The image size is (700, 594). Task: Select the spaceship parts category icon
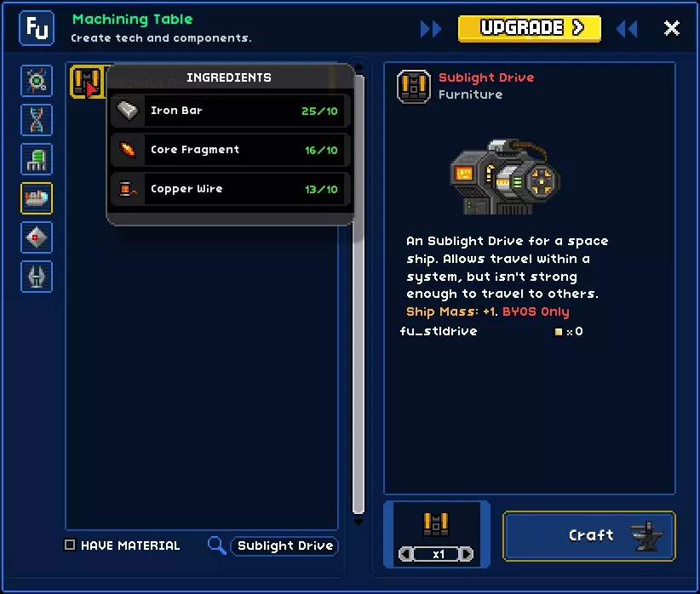[37, 198]
